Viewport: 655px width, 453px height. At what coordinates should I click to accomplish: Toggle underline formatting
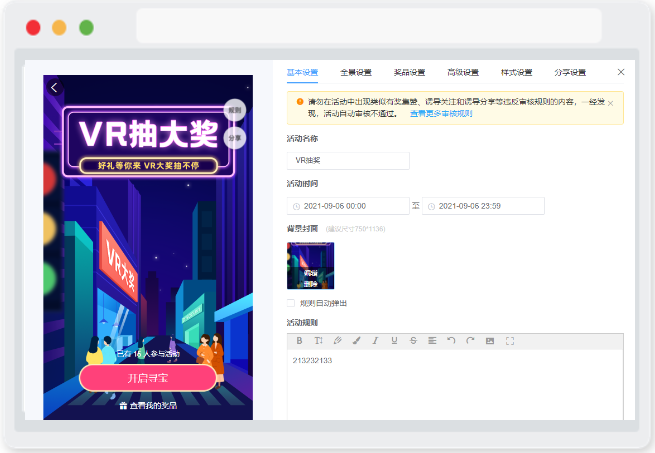[x=394, y=341]
